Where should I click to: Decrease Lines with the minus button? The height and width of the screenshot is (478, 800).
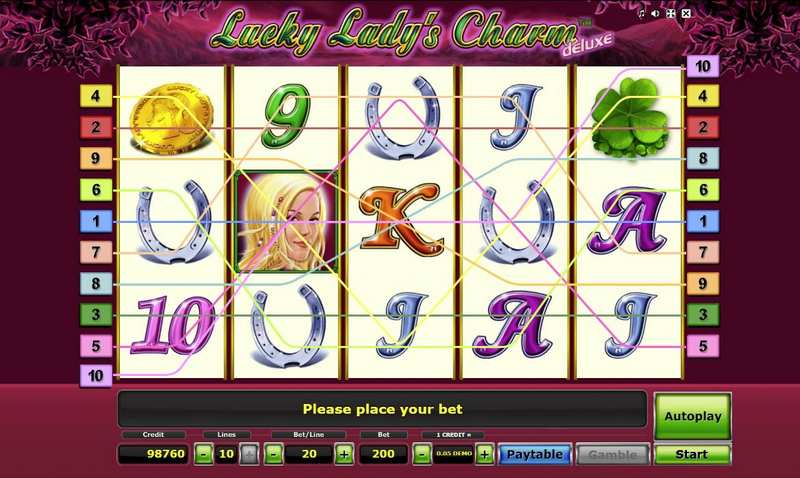pyautogui.click(x=204, y=454)
